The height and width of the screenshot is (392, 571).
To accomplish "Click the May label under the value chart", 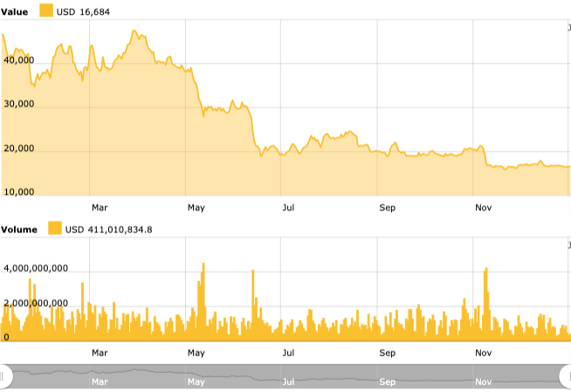I will point(196,207).
